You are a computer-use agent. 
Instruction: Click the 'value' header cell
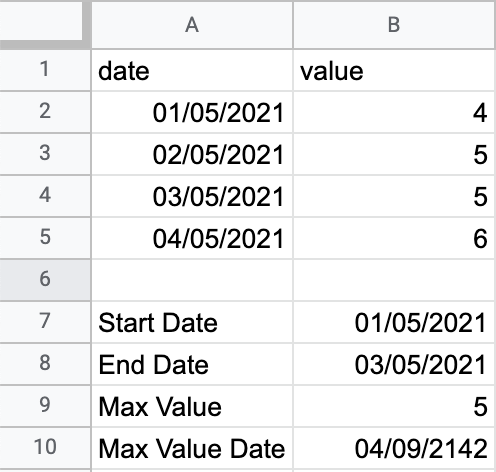[x=394, y=70]
